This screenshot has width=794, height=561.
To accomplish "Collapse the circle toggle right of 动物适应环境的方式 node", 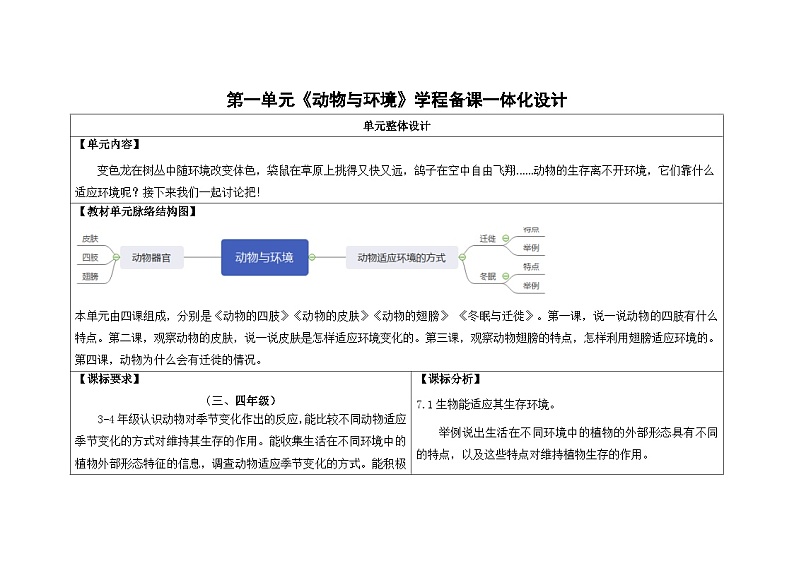I will (x=462, y=257).
